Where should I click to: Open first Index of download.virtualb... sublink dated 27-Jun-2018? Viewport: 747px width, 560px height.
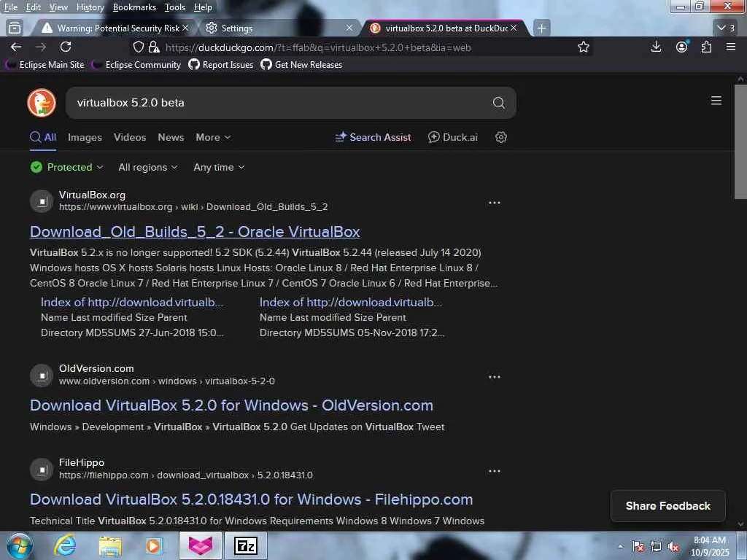132,303
